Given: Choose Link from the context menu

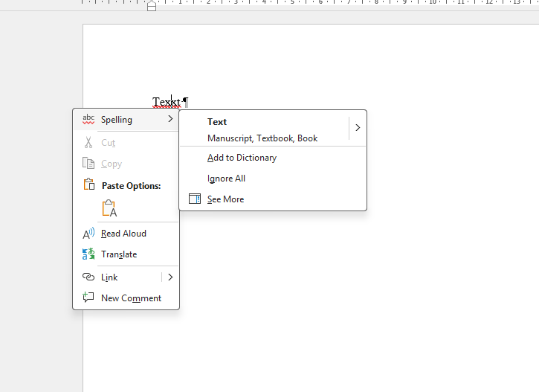Looking at the screenshot, I should coord(117,277).
